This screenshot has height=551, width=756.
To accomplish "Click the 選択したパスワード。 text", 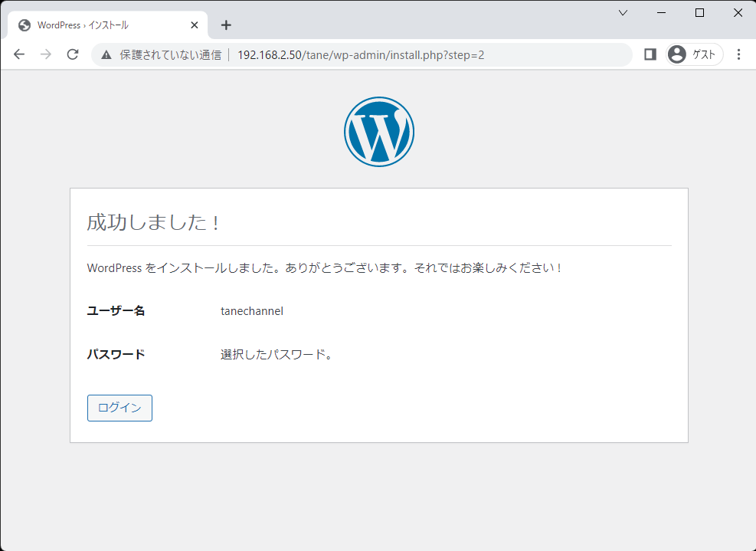I will (x=277, y=355).
